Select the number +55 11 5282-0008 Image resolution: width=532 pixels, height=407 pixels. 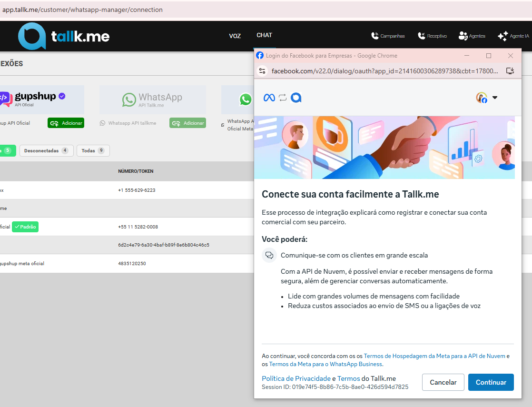coord(138,227)
